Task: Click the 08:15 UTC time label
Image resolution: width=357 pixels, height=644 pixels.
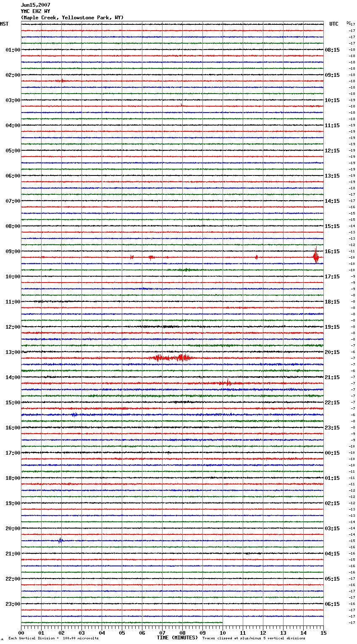Action: [332, 50]
